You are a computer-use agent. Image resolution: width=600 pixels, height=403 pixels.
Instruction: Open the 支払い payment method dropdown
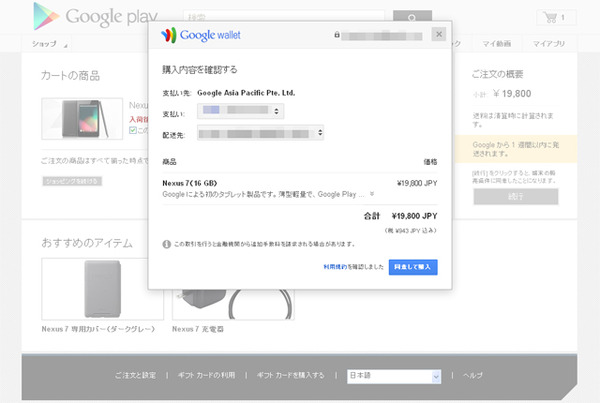(241, 111)
